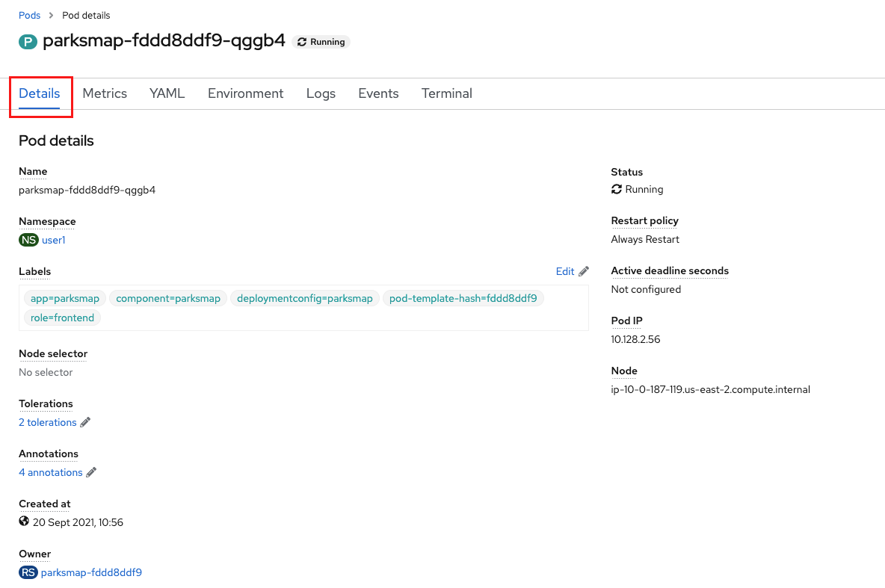Image resolution: width=885 pixels, height=588 pixels.
Task: Open the parksmap-fddd8ddf9 owner link
Action: (x=91, y=572)
